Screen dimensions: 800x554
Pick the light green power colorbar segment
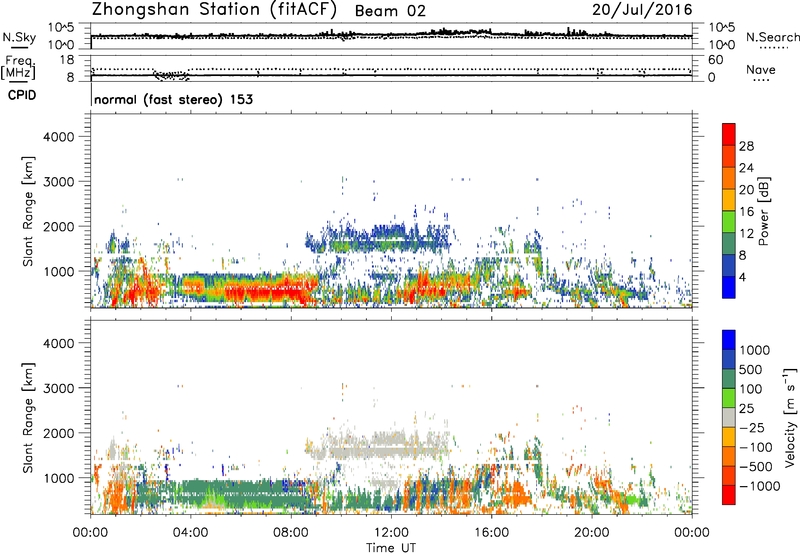click(x=729, y=222)
